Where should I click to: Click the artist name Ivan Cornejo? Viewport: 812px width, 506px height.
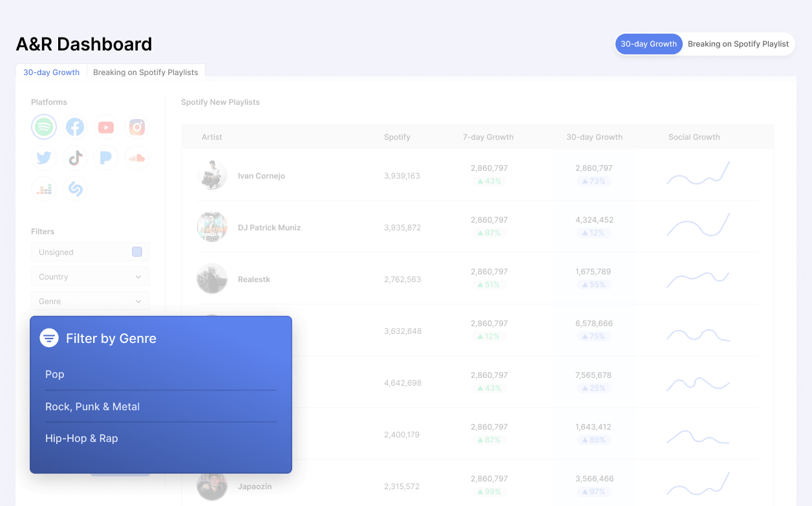pos(261,176)
